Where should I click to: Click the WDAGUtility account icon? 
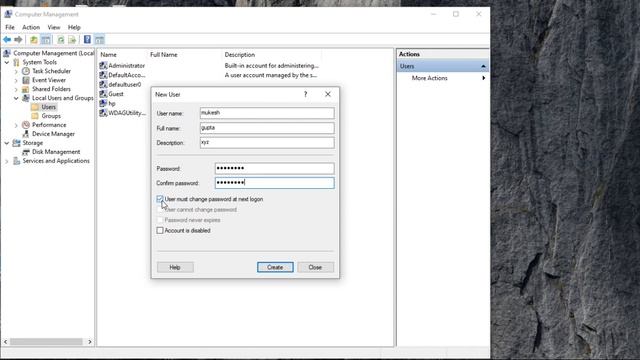click(x=103, y=113)
